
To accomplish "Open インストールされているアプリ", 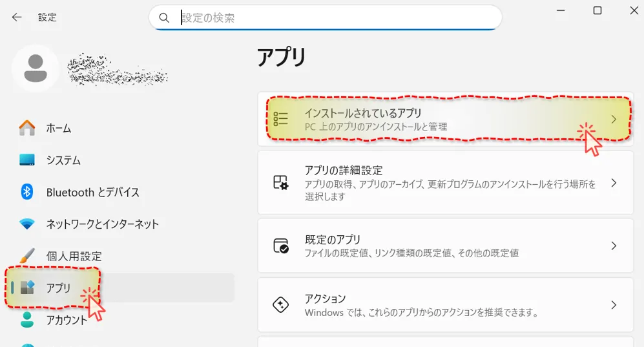I will 446,119.
